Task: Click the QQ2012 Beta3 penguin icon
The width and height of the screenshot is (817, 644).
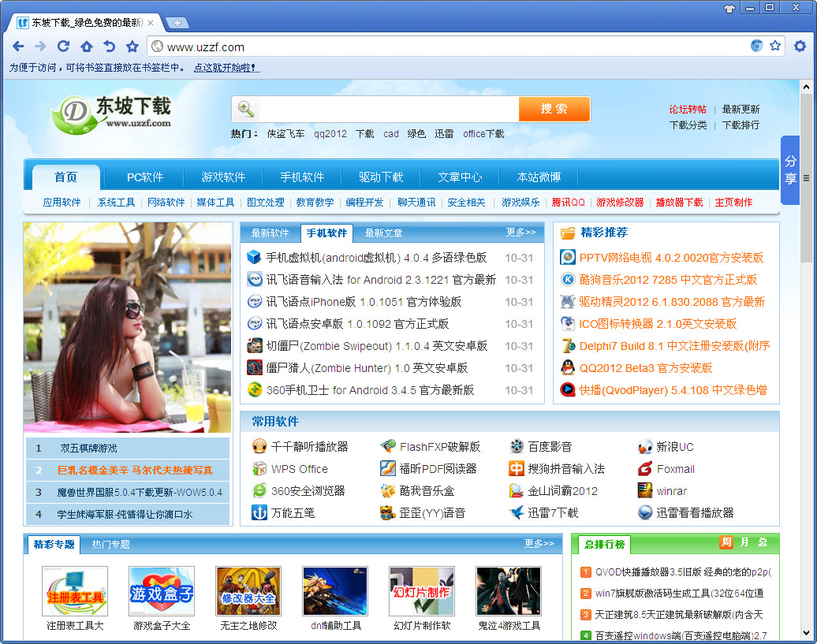Action: pos(568,367)
